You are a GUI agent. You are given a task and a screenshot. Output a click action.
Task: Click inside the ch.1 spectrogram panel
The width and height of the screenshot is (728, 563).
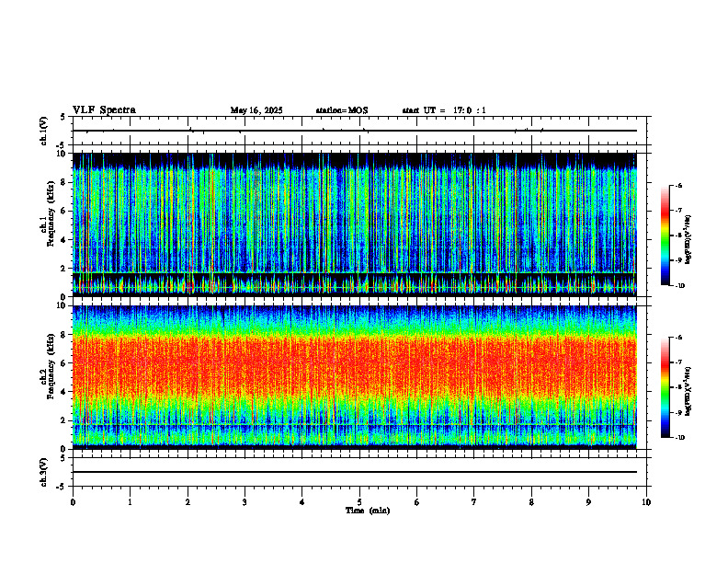355,224
